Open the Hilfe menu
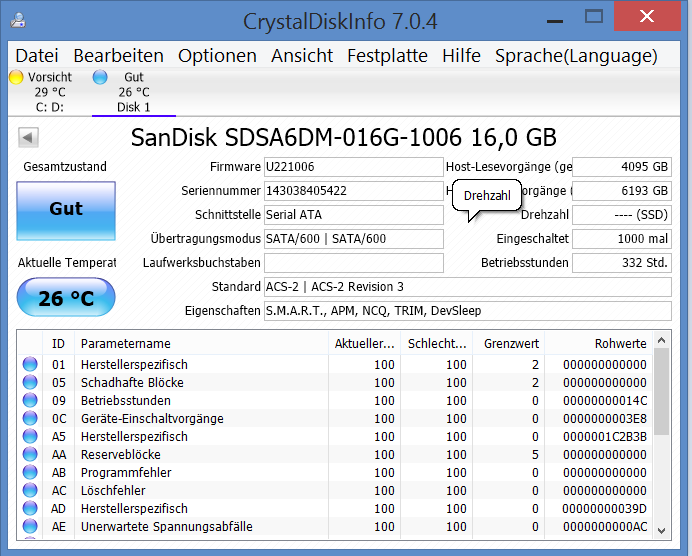692x556 pixels. [x=461, y=56]
